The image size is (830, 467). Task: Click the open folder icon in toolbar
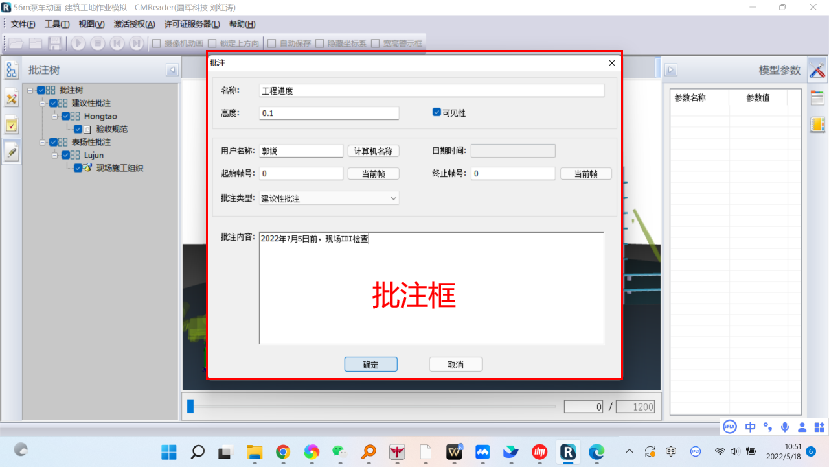tap(17, 43)
